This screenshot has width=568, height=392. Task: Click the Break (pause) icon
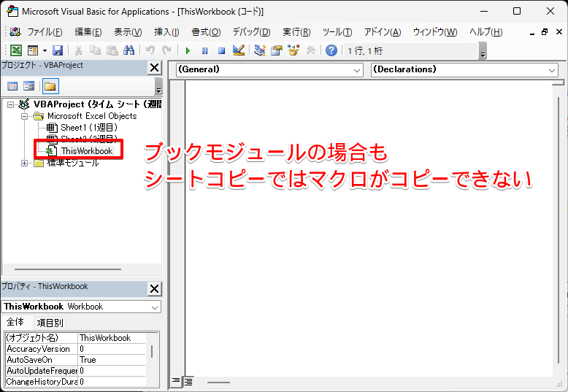click(204, 50)
